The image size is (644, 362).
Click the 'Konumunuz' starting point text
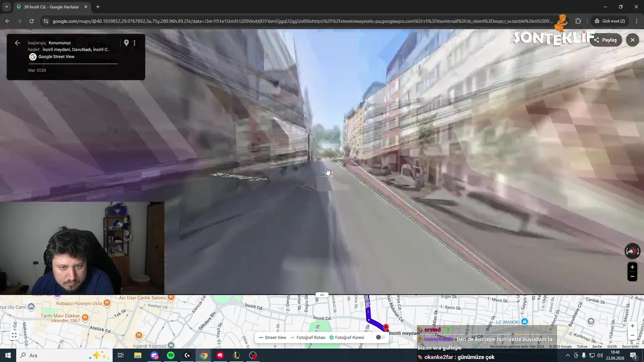[59, 43]
